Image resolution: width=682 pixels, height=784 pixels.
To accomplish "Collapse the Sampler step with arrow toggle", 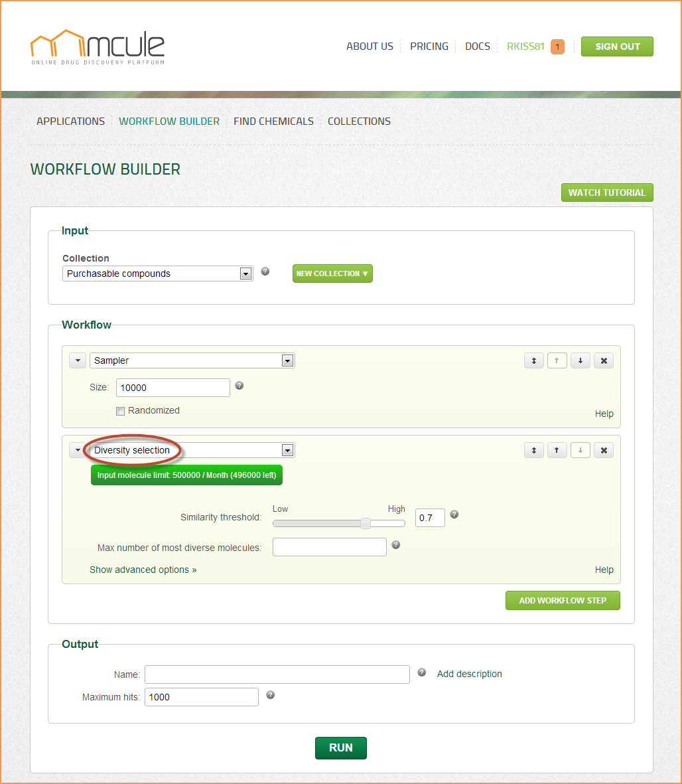I will (78, 360).
